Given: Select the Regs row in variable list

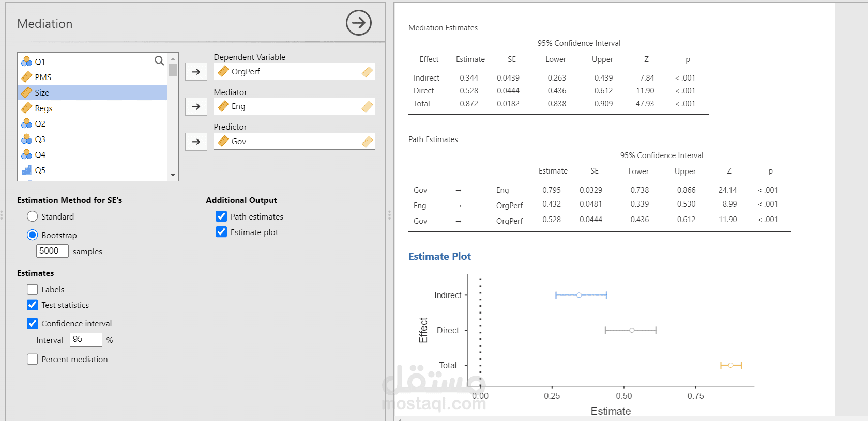Looking at the screenshot, I should (93, 108).
